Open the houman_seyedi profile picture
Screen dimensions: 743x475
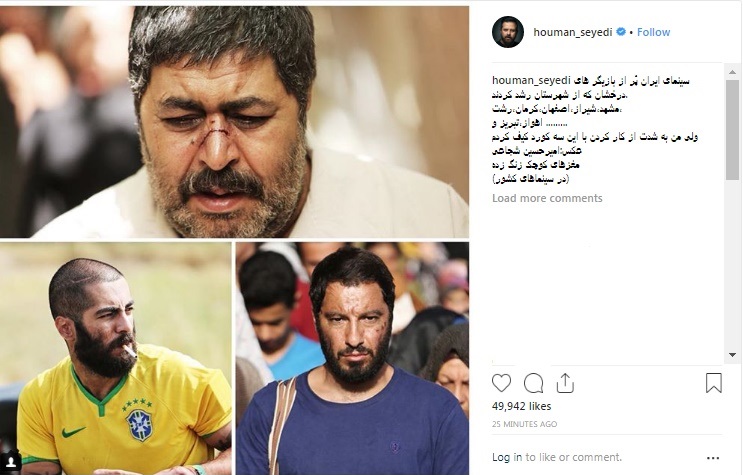pyautogui.click(x=508, y=32)
